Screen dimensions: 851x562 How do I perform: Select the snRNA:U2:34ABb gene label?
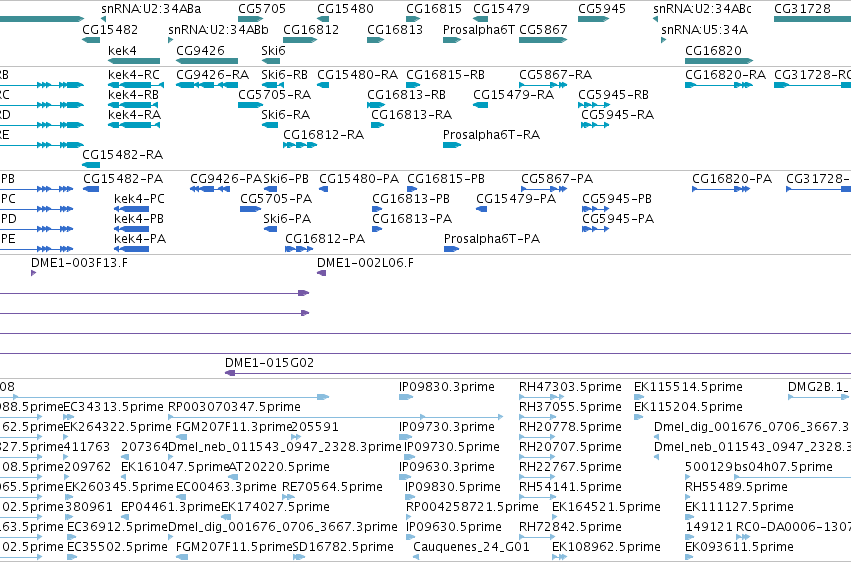point(218,29)
